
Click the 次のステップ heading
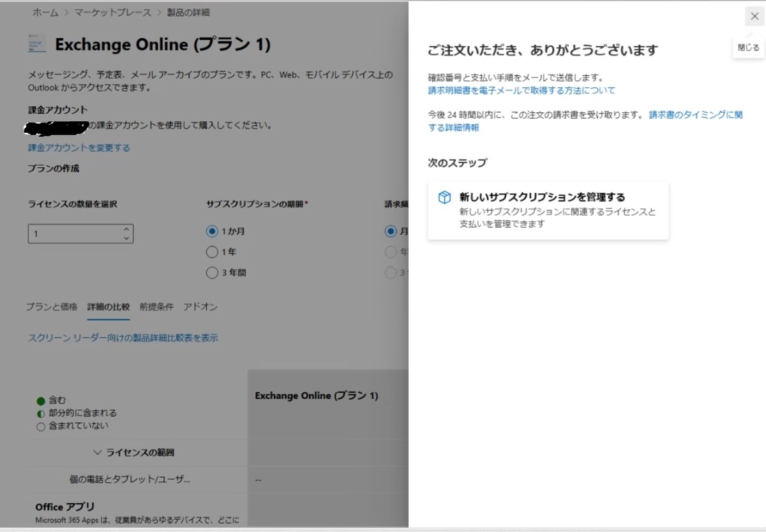pyautogui.click(x=457, y=163)
